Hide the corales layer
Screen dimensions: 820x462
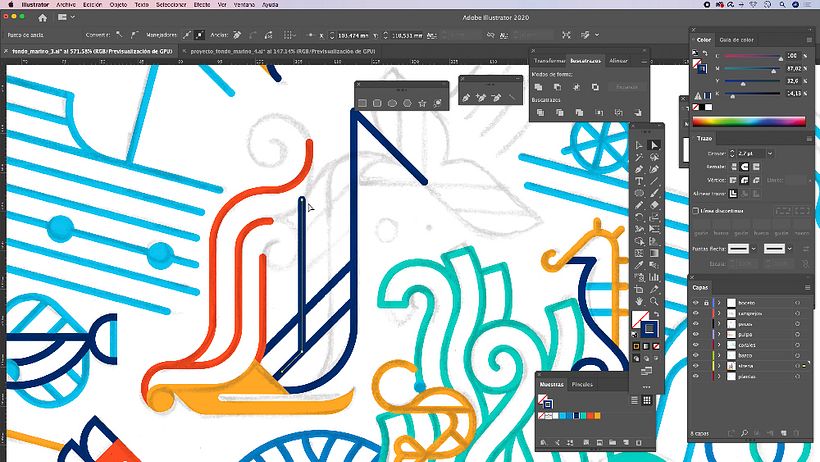tap(696, 345)
